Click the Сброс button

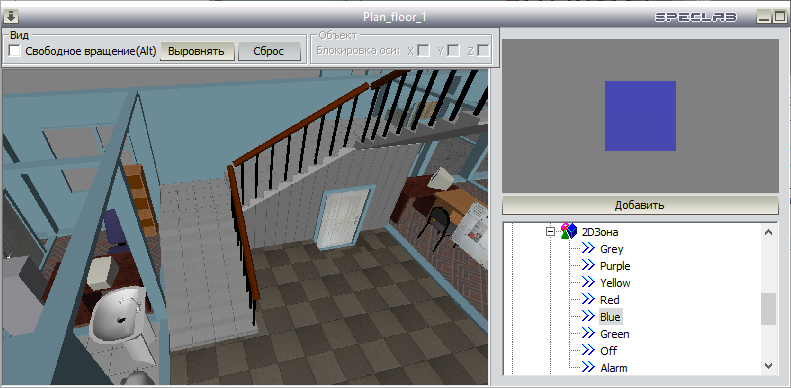[269, 51]
